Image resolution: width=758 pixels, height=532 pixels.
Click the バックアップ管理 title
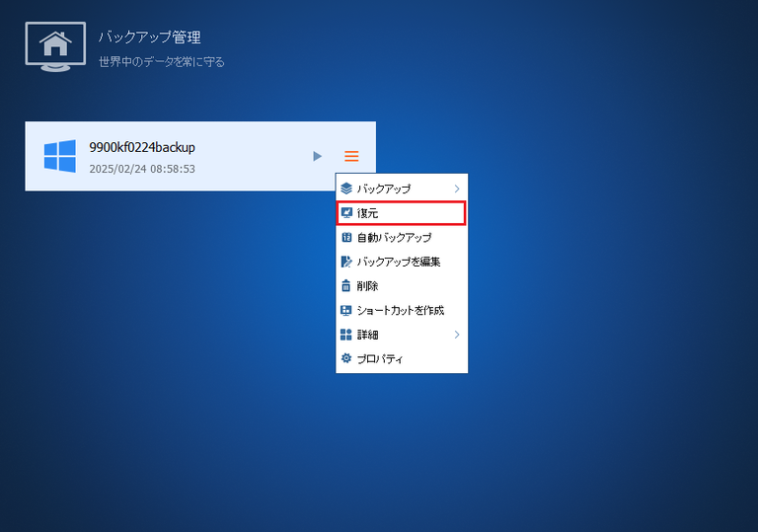click(x=150, y=38)
